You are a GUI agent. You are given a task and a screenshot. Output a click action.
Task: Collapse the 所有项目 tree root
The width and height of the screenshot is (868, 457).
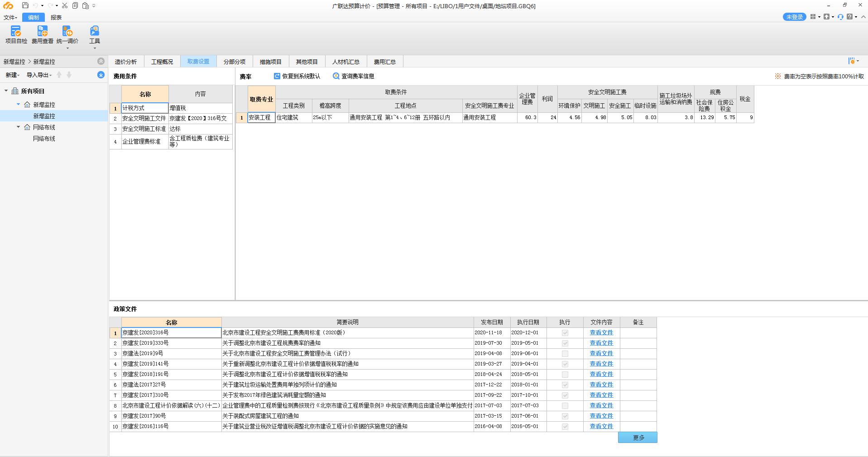pos(6,91)
